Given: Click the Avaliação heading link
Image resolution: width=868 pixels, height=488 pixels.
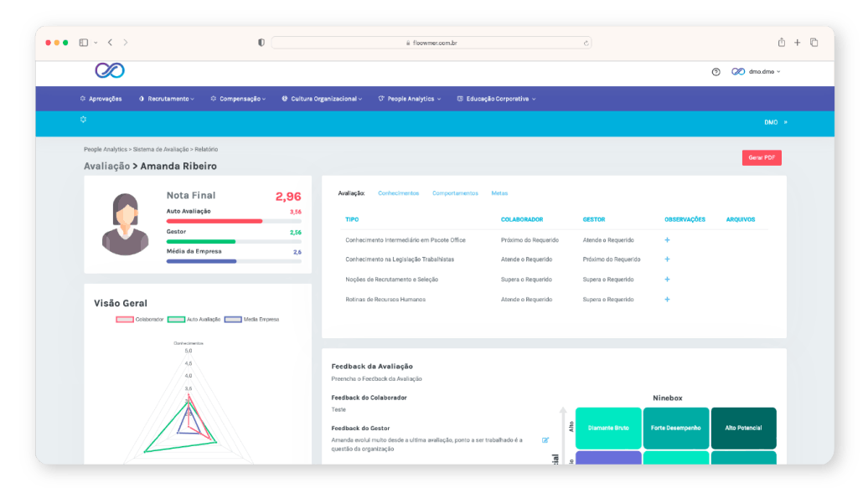Looking at the screenshot, I should coord(106,166).
